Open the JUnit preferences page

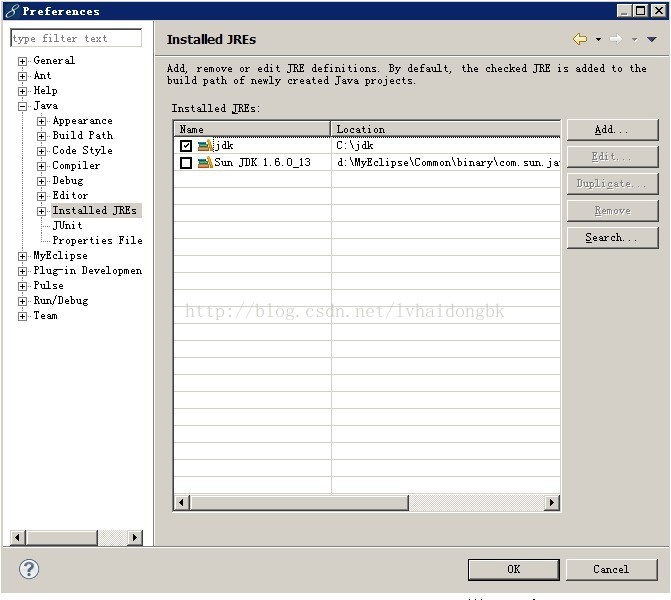point(67,225)
